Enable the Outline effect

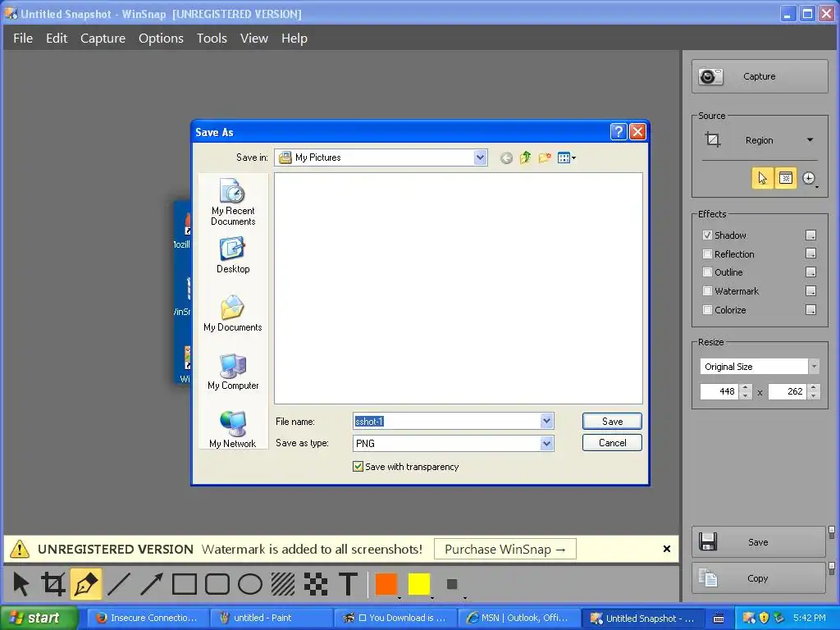click(x=707, y=272)
